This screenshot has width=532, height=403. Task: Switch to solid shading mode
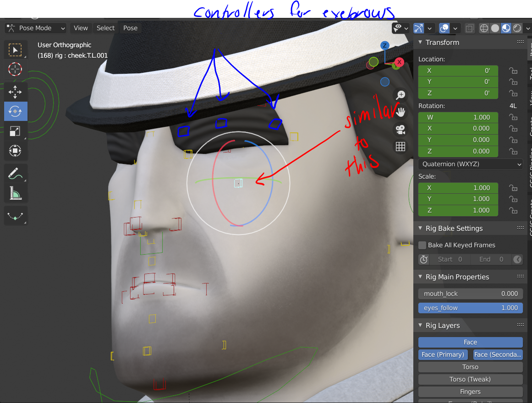click(x=495, y=28)
